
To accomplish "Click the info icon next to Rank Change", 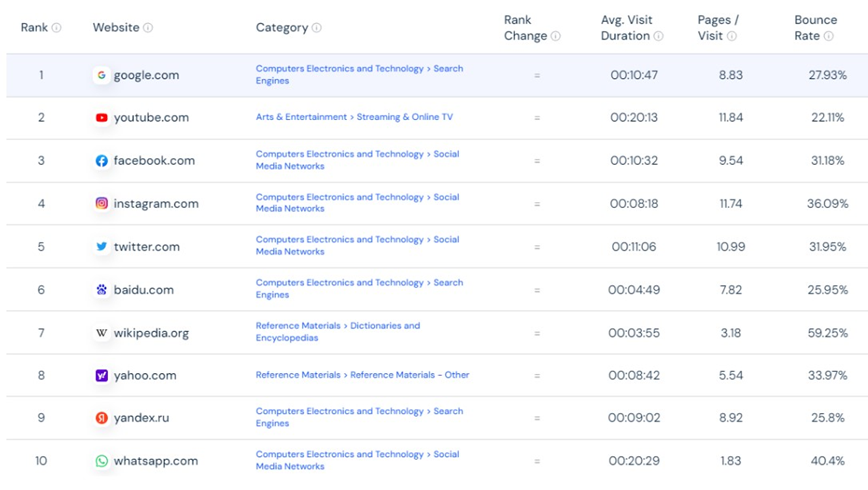I will 556,36.
